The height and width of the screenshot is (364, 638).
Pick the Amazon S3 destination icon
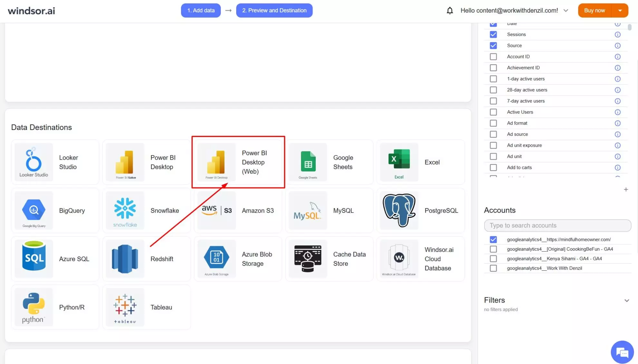[217, 210]
